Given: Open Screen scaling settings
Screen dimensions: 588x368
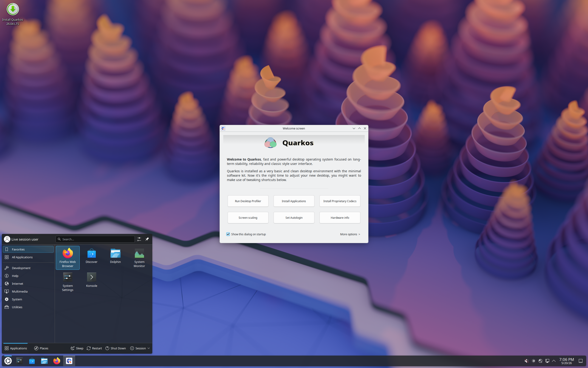Looking at the screenshot, I should tap(248, 218).
